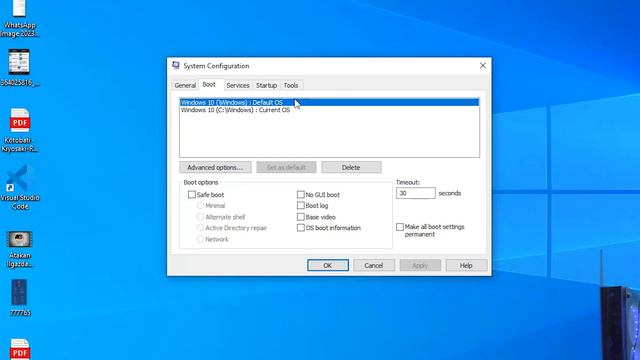The image size is (640, 360).
Task: Select the Active Directory repair option
Action: (200, 228)
